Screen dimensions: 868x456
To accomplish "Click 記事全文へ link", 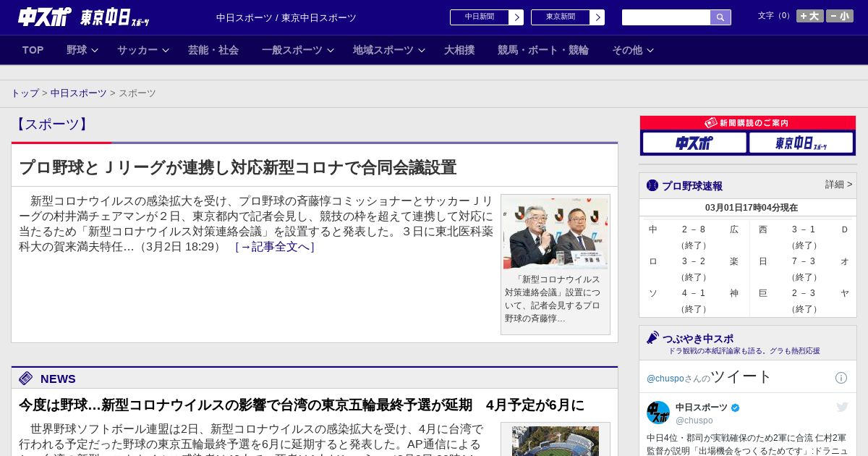I will pos(275,247).
